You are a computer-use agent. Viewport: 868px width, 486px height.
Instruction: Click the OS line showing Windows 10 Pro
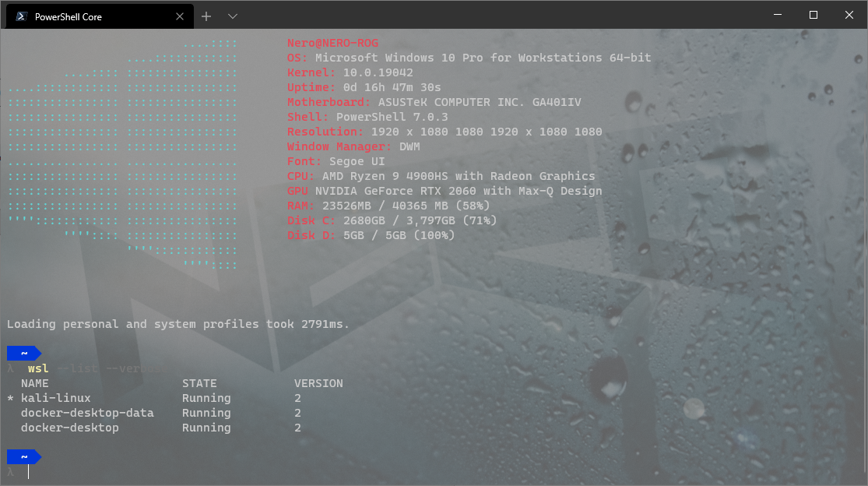coord(469,58)
